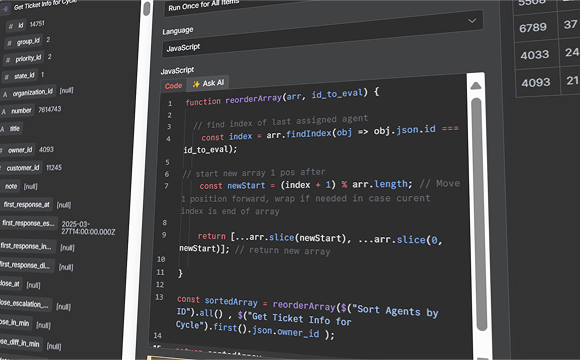Click the number-type icon beside id
The width and height of the screenshot is (580, 360).
(11, 26)
